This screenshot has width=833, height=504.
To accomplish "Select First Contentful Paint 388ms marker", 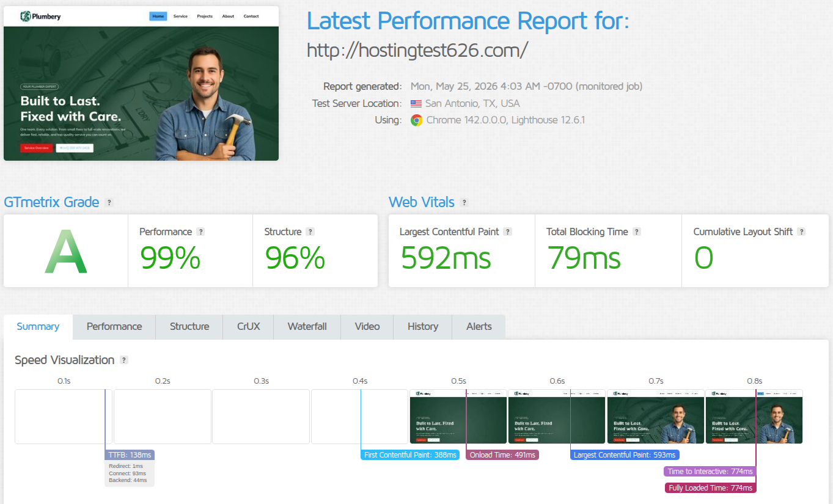I will click(410, 455).
